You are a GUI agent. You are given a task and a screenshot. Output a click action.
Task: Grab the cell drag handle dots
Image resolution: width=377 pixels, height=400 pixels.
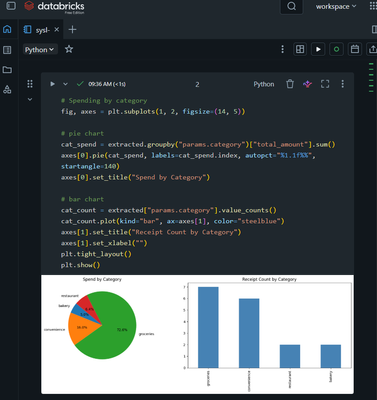click(30, 84)
